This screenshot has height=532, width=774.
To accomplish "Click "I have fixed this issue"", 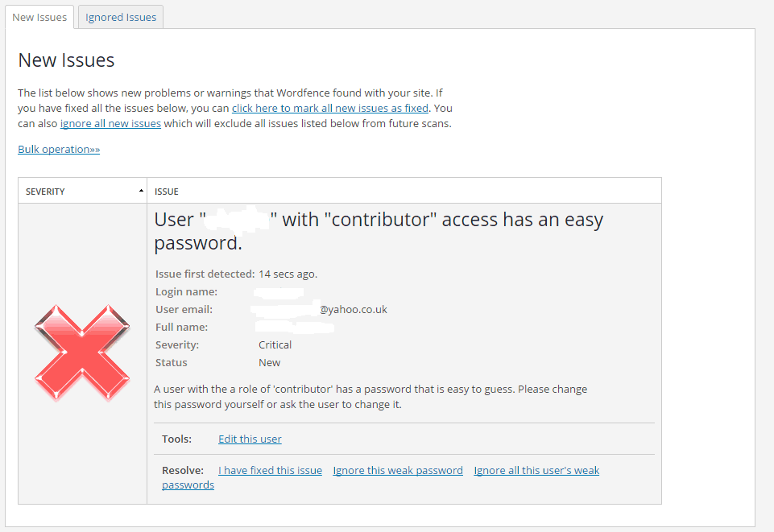I will coord(270,470).
